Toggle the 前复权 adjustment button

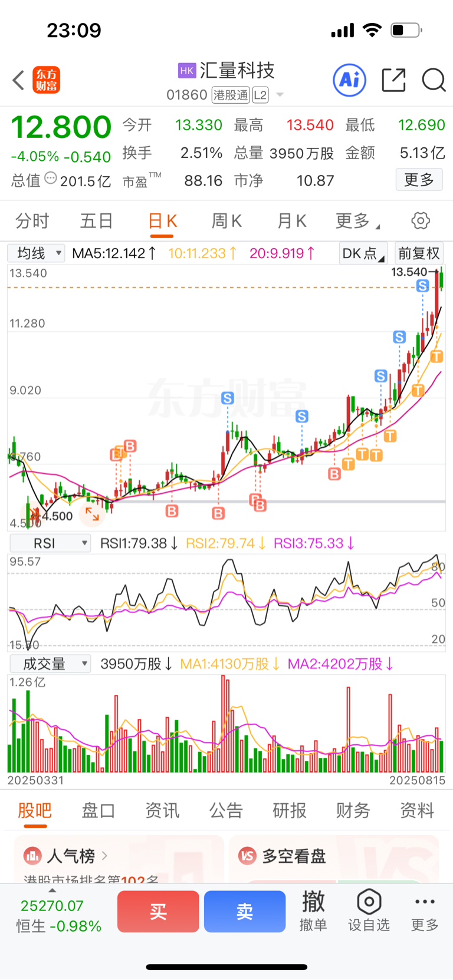419,253
